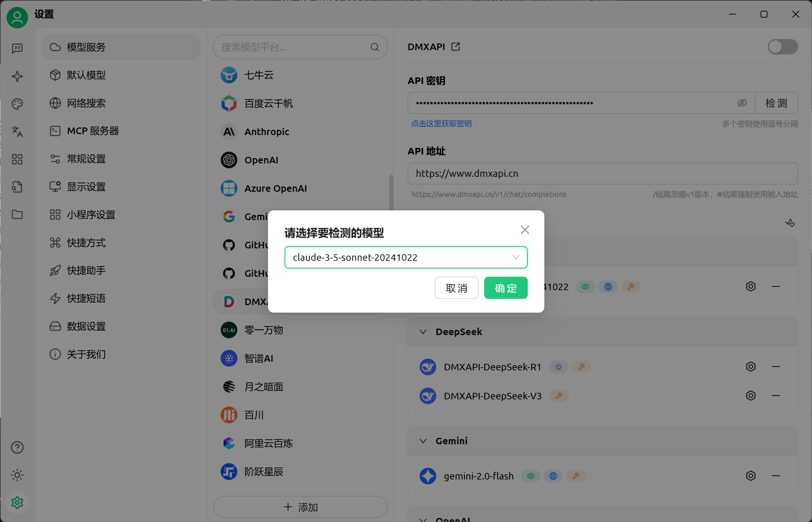Click the model health check icon
Screen dimensions: 812x522
(x=790, y=223)
